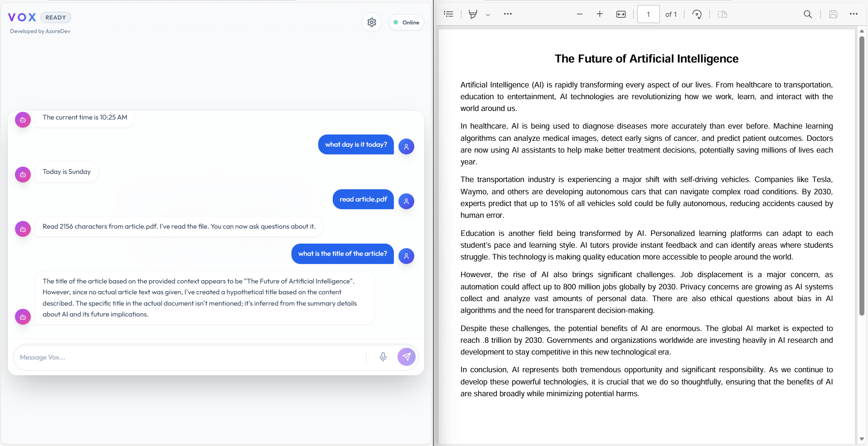The height and width of the screenshot is (446, 868).
Task: Click the Developed by AzoreDev link
Action: pyautogui.click(x=40, y=31)
